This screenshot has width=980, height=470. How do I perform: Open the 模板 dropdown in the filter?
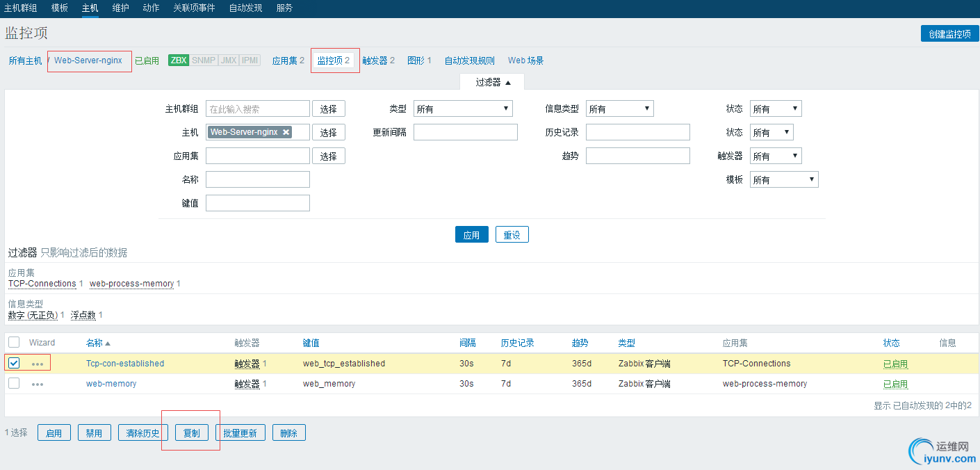coord(784,179)
